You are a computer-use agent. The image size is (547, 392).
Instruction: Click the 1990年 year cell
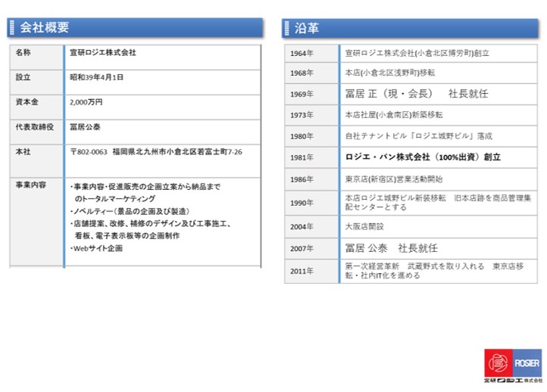point(311,203)
